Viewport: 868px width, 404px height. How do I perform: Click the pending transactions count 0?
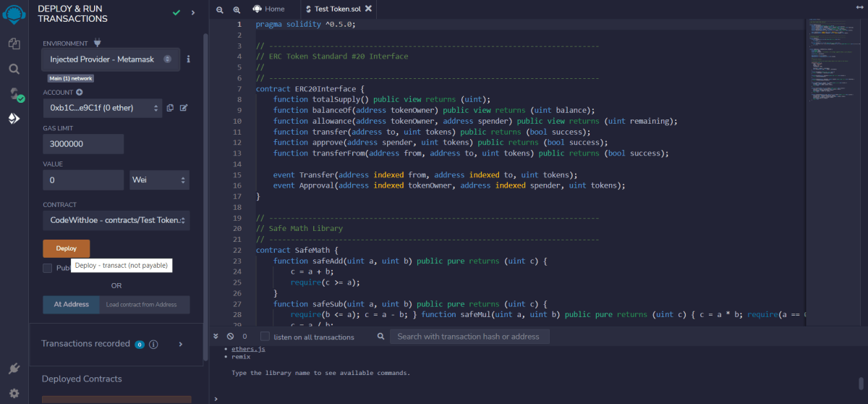(x=244, y=337)
